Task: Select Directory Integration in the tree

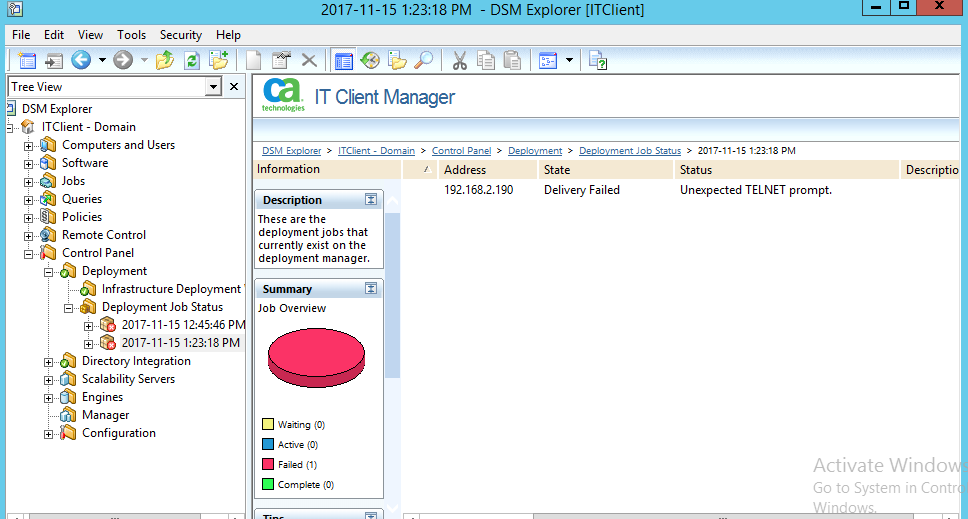Action: pos(136,361)
